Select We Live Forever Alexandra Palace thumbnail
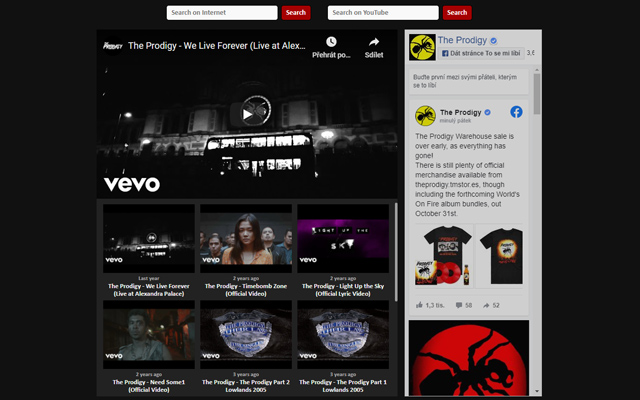Screen dimensions: 640x400 [149, 238]
